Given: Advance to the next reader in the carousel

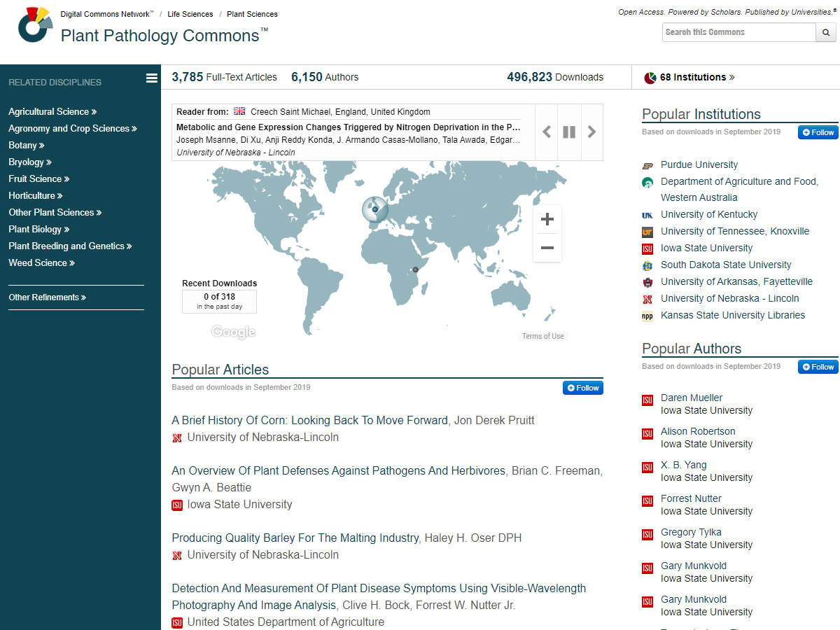Looking at the screenshot, I should [x=591, y=132].
